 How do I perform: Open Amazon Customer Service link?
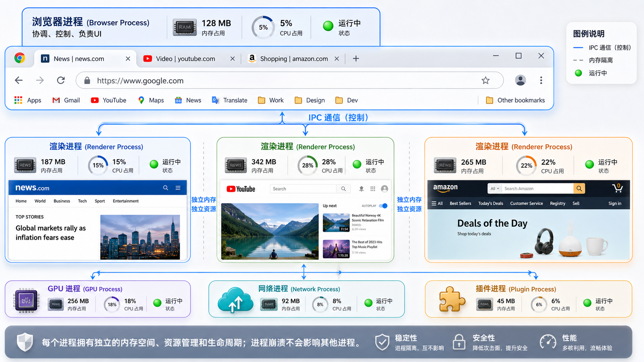click(x=527, y=204)
